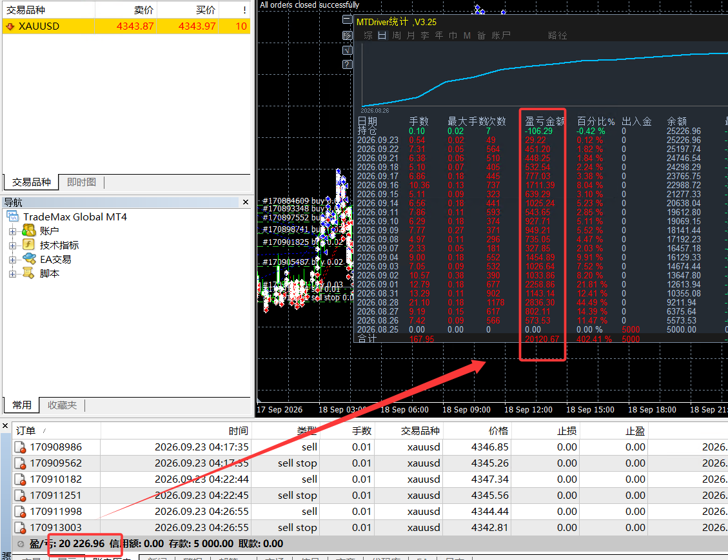Click the TradeMax Global MT4 navigator icon
The height and width of the screenshot is (560, 728).
click(13, 217)
